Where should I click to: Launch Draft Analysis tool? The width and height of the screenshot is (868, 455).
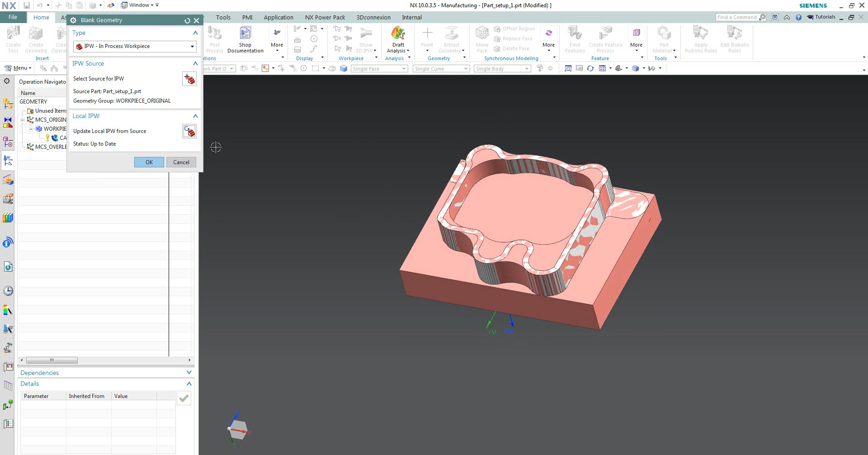click(x=398, y=40)
